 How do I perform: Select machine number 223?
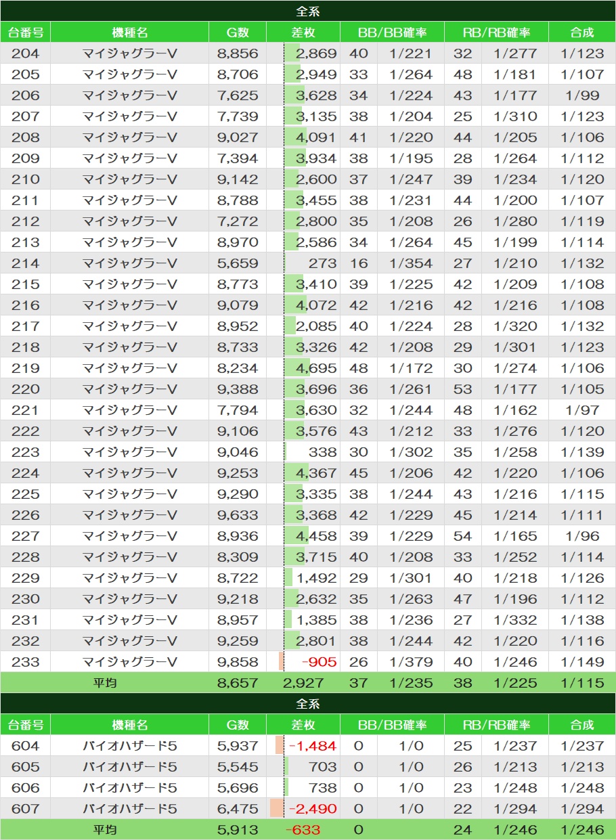[25, 452]
